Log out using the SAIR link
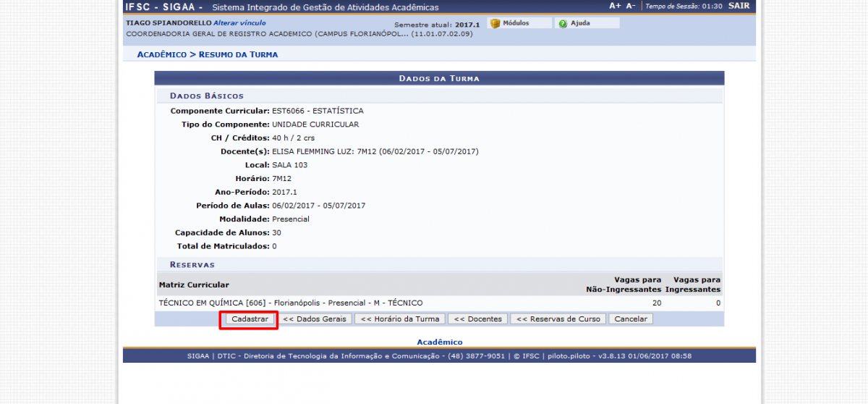Screen dimensions: 868x404 [739, 6]
